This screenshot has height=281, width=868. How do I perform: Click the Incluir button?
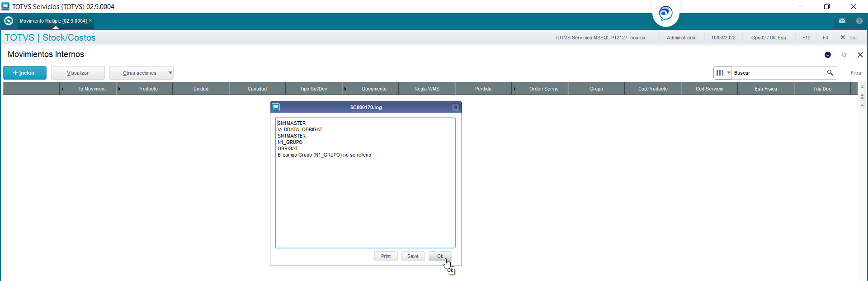25,73
